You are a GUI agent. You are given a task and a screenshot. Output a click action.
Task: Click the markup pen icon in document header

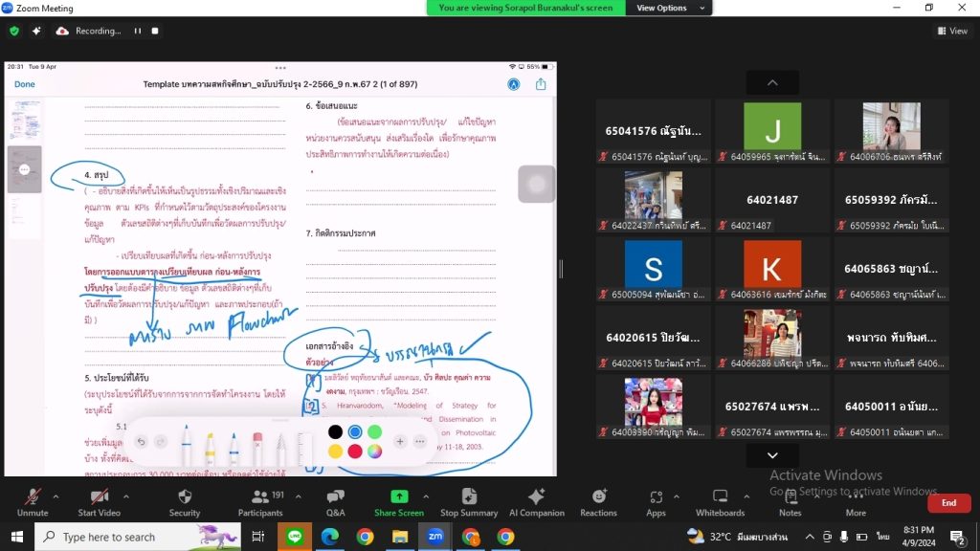pyautogui.click(x=513, y=84)
